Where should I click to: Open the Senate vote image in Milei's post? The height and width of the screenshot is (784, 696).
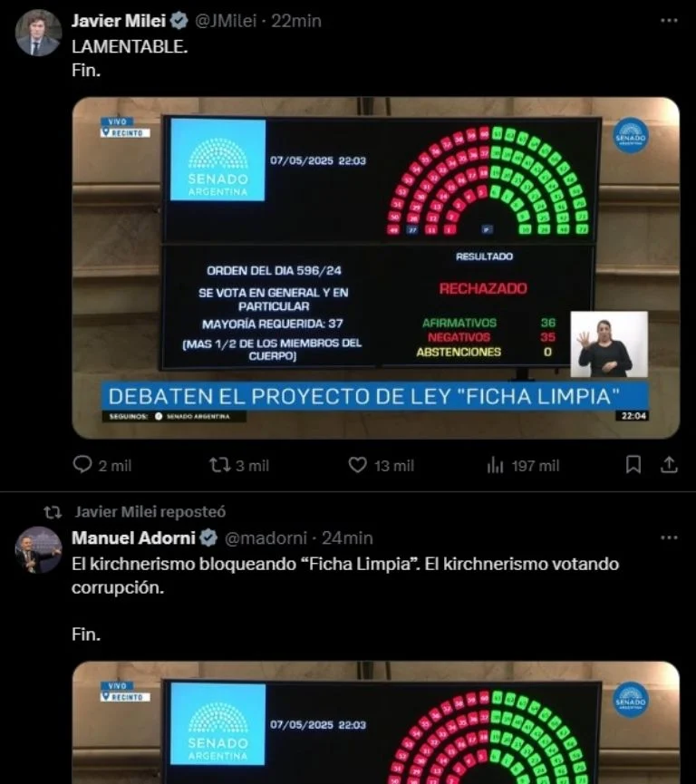(x=375, y=268)
